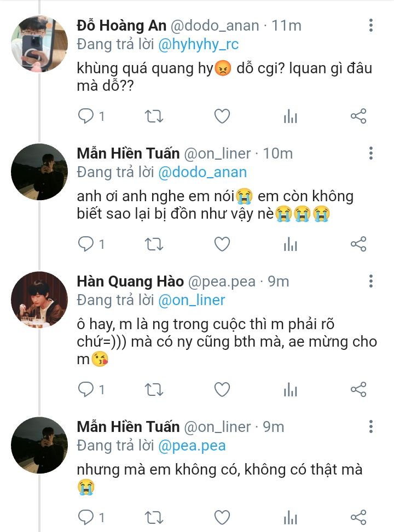Open Đỗ Hoàng An's profile avatar
The height and width of the screenshot is (532, 394).
point(39,44)
